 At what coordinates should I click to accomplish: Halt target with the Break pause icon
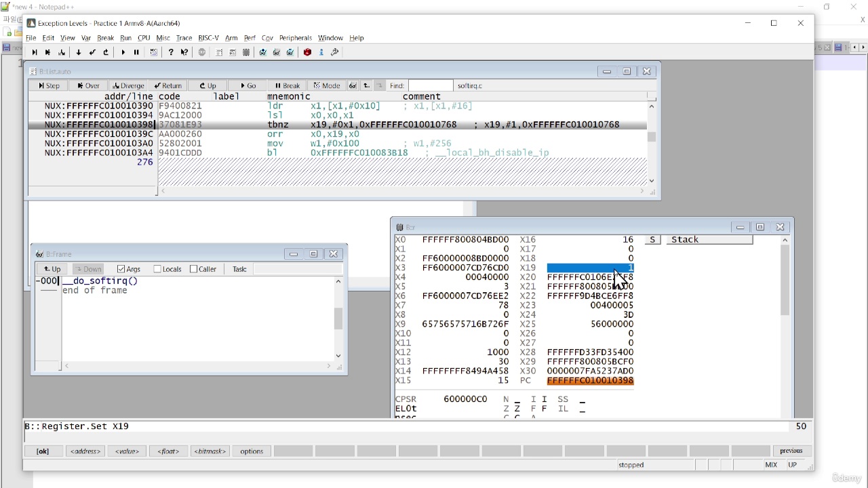point(136,52)
